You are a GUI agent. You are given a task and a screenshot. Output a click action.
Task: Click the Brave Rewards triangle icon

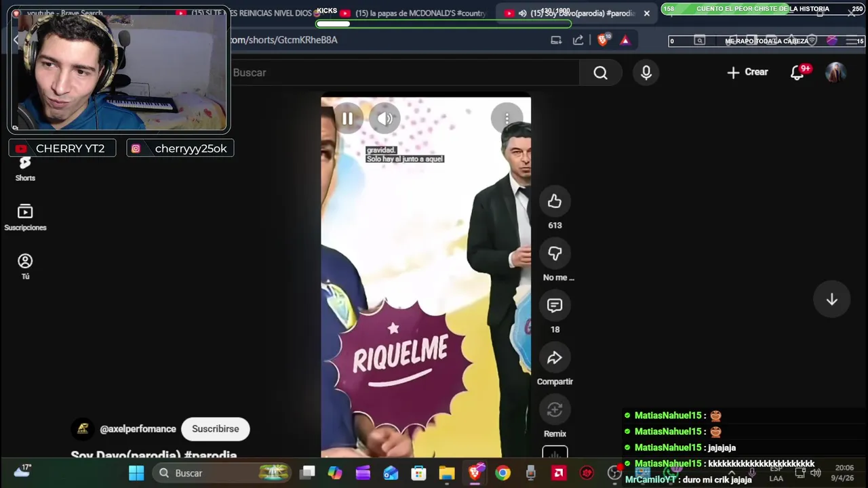[625, 40]
